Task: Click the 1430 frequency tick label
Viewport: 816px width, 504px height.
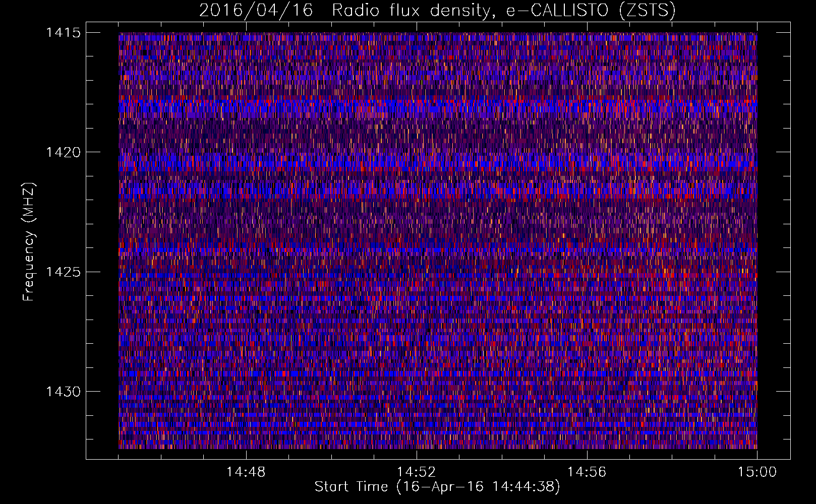Action: pos(63,392)
